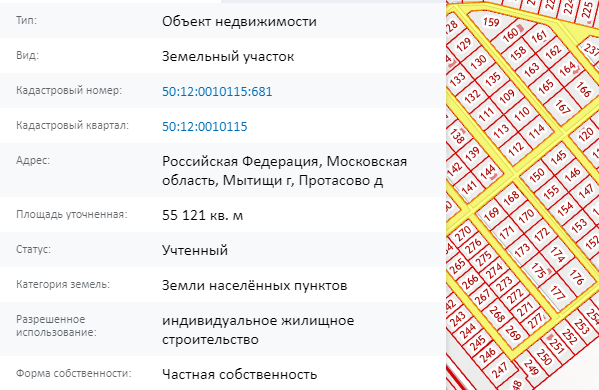Select parcel 129 on the map

463,45
